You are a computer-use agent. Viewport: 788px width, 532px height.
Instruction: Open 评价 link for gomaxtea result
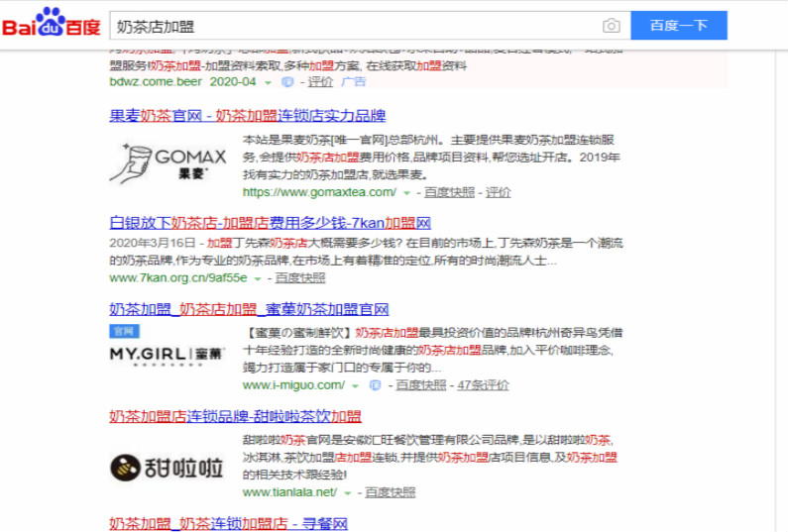tap(498, 192)
